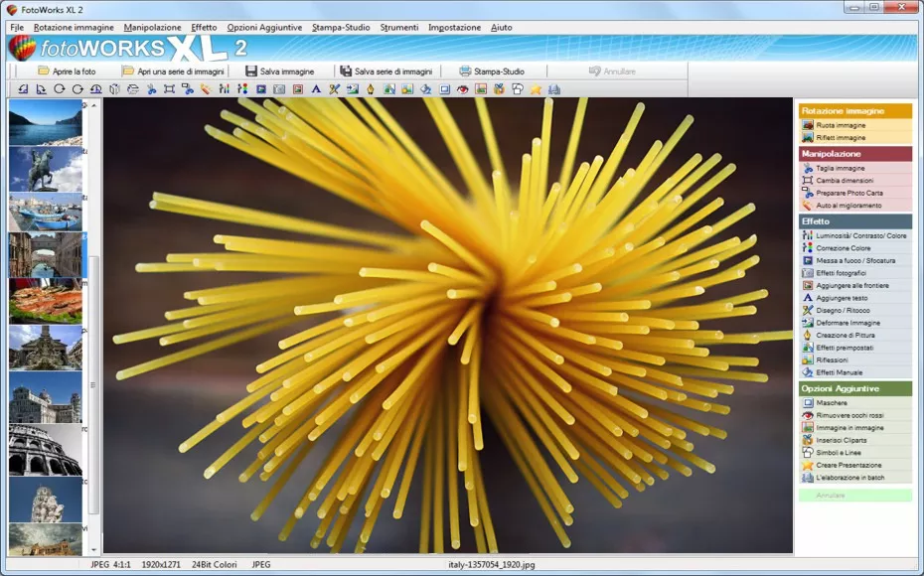This screenshot has width=924, height=576.
Task: Select Inserisci Cliparts in the side panel
Action: click(x=855, y=440)
